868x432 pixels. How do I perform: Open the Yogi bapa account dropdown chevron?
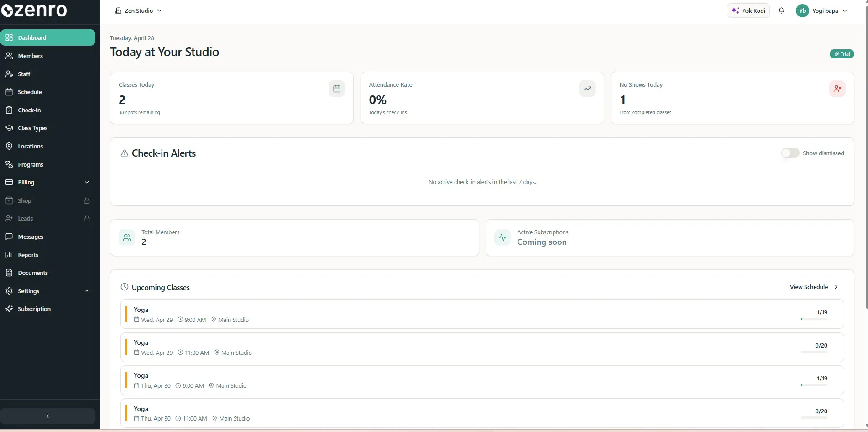pos(845,11)
